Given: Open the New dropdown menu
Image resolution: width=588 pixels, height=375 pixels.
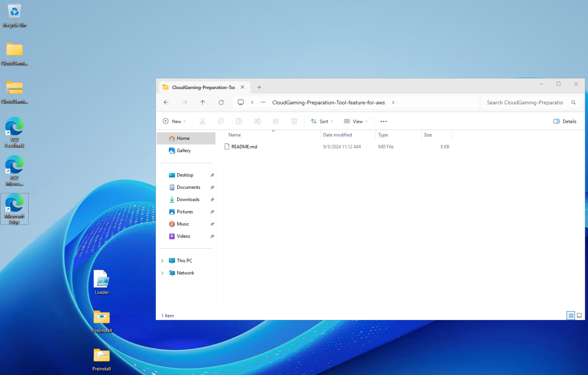Looking at the screenshot, I should tap(174, 121).
